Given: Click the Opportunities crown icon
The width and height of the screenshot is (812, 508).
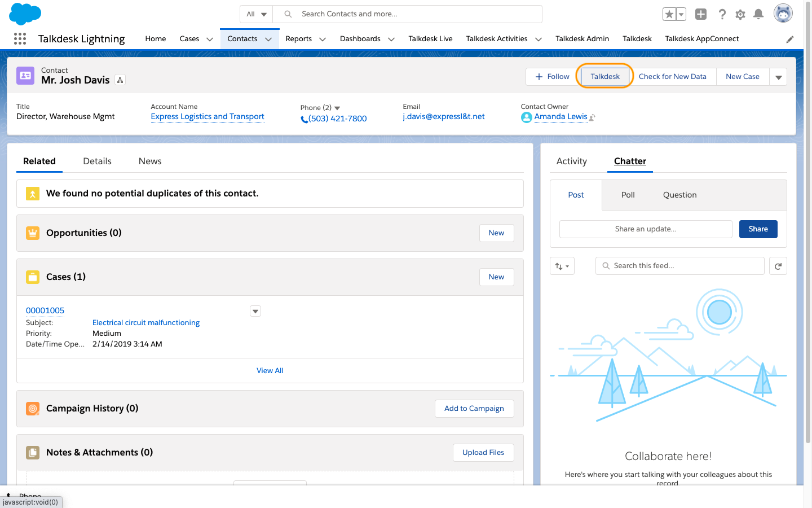Looking at the screenshot, I should tap(33, 233).
